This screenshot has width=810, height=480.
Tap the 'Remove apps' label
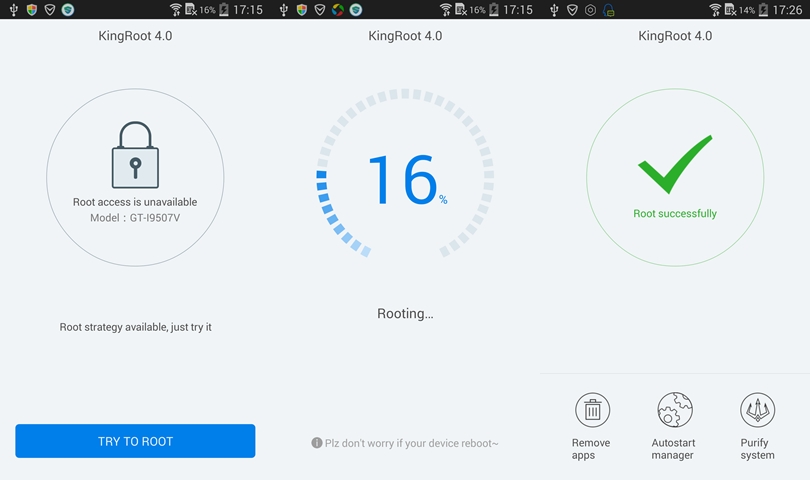pyautogui.click(x=591, y=449)
